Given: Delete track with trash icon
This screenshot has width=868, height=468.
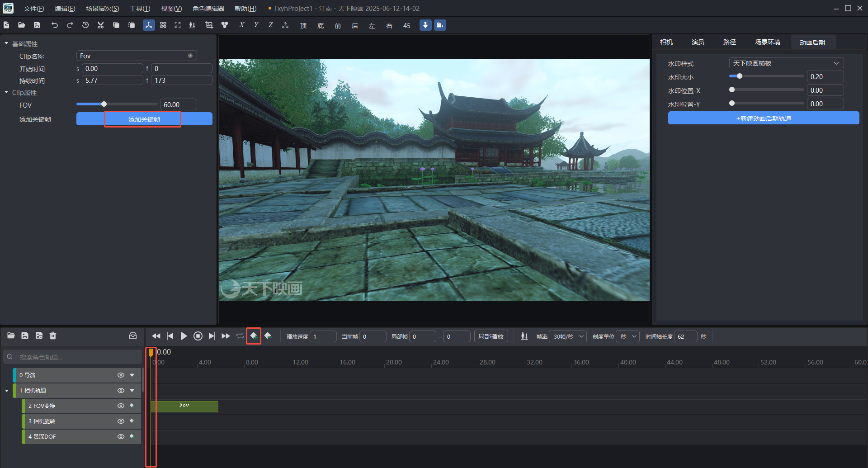Looking at the screenshot, I should (x=53, y=336).
